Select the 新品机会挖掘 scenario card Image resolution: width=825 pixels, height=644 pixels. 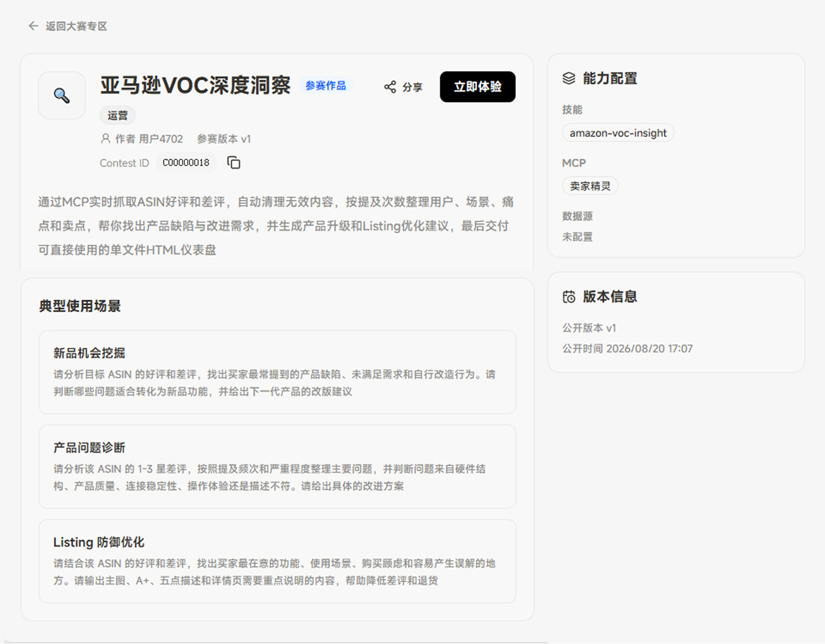[x=277, y=372]
